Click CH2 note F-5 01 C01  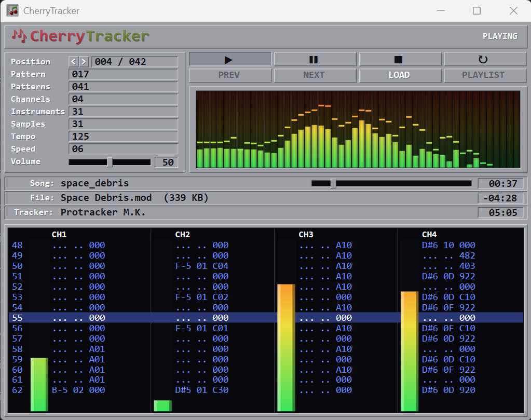202,328
